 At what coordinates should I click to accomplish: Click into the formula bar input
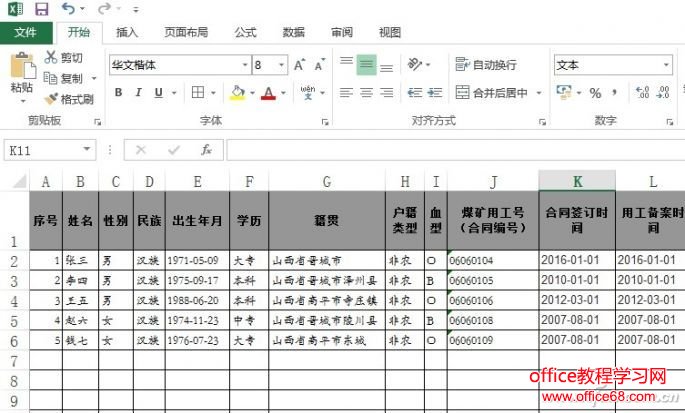coord(456,150)
